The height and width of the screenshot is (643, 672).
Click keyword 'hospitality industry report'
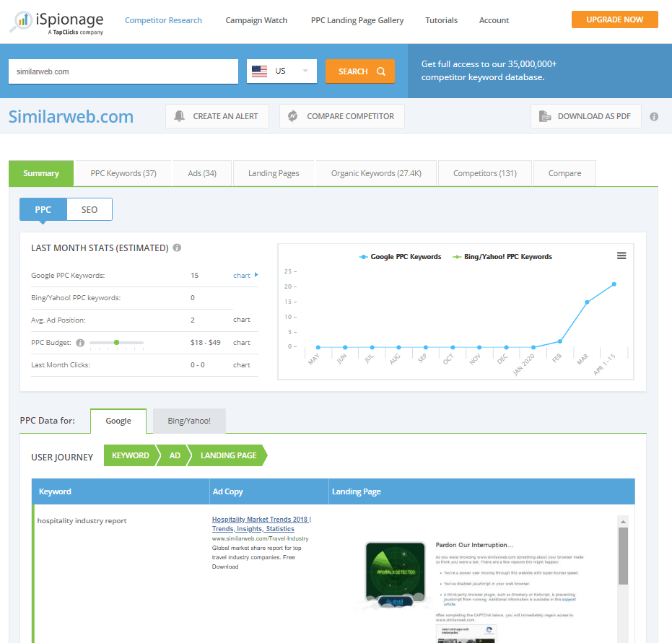click(82, 521)
